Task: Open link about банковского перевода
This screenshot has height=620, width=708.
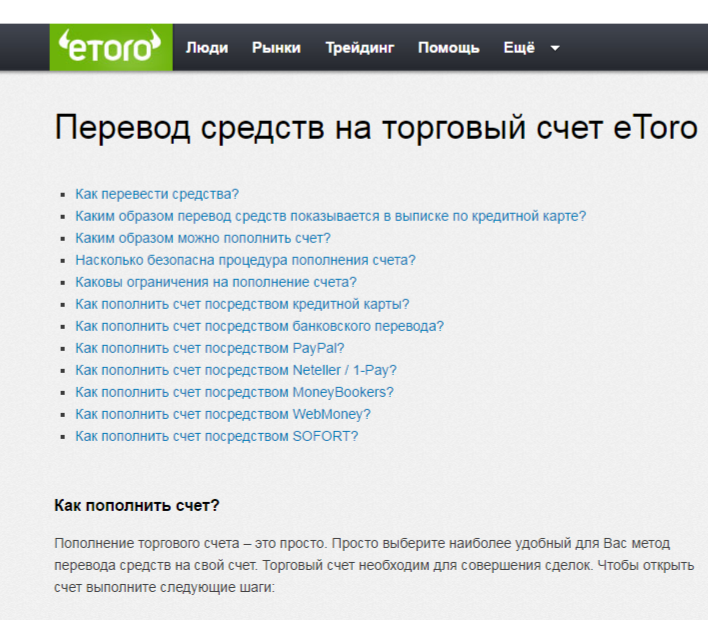Action: click(x=260, y=326)
